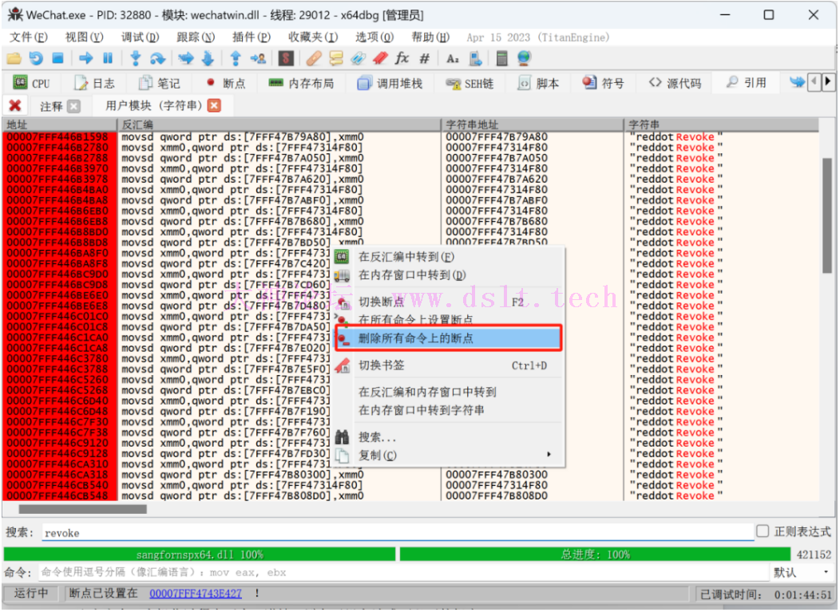840x616 pixels.
Task: Click the blue stop/close debugging icon
Action: pyautogui.click(x=57, y=58)
